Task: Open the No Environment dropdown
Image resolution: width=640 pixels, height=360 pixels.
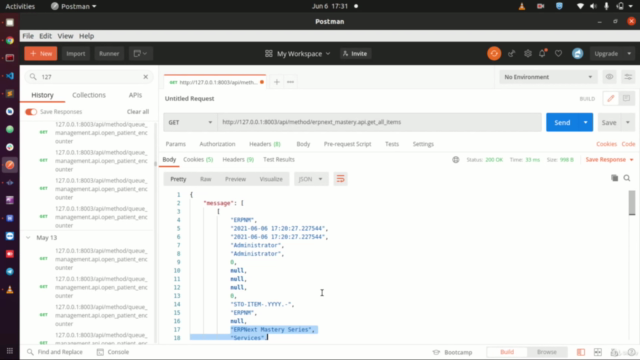Action: 548,77
